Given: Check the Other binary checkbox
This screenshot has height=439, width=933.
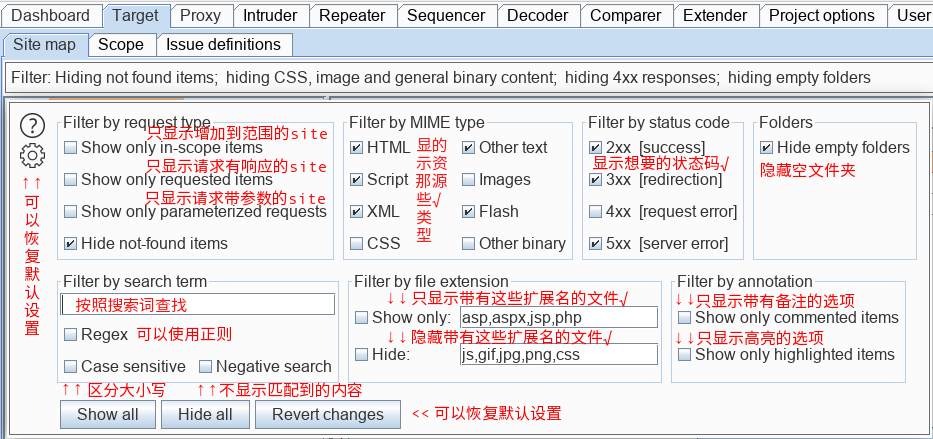Looking at the screenshot, I should [469, 243].
